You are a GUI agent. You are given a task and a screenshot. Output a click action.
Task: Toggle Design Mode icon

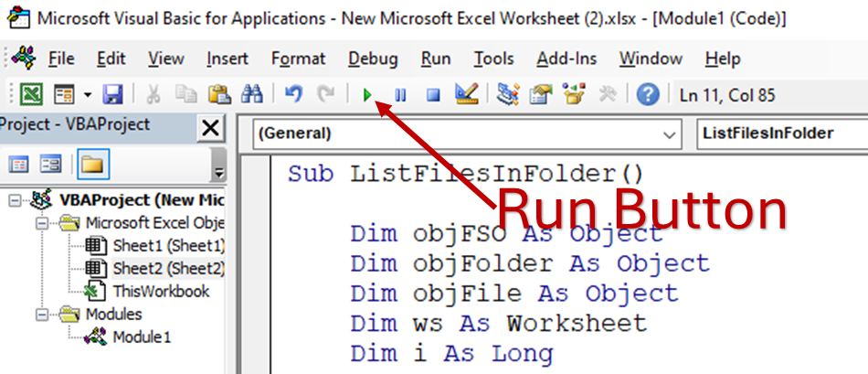[x=466, y=95]
